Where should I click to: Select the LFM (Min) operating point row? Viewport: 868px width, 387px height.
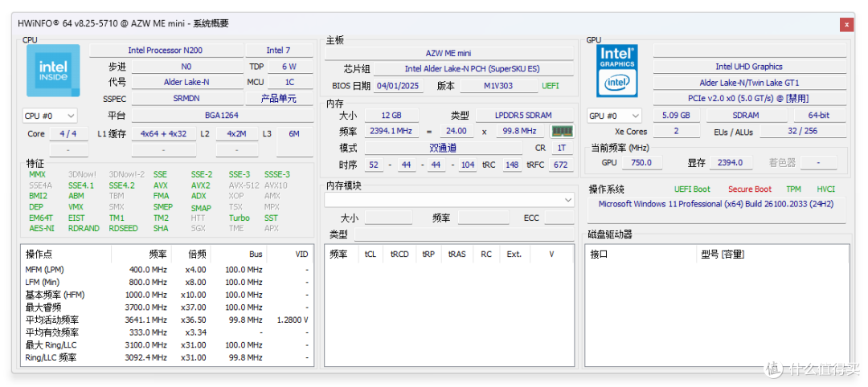(167, 282)
